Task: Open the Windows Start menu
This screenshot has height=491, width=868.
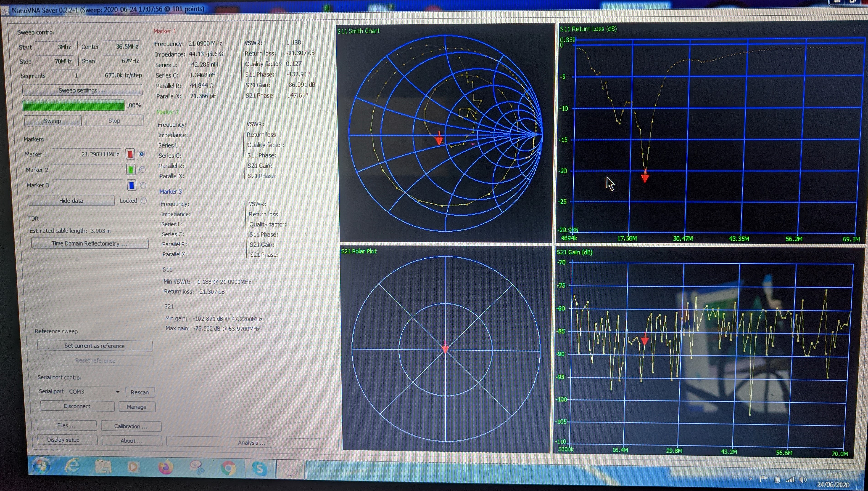Action: click(x=41, y=465)
